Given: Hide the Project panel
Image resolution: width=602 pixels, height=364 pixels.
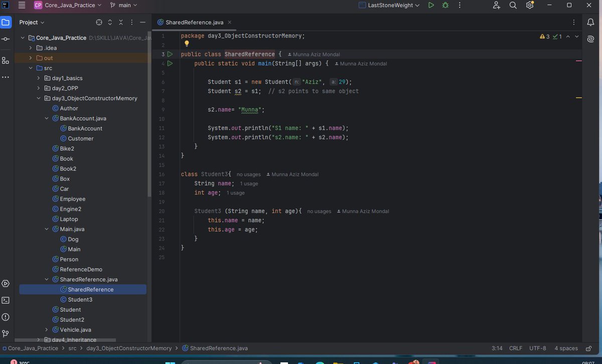Looking at the screenshot, I should (143, 23).
